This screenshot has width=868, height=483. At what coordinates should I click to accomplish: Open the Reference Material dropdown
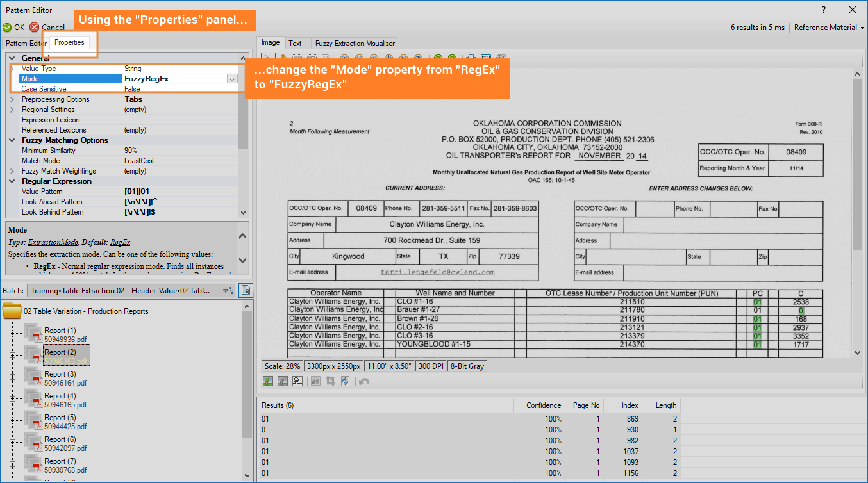pos(829,28)
